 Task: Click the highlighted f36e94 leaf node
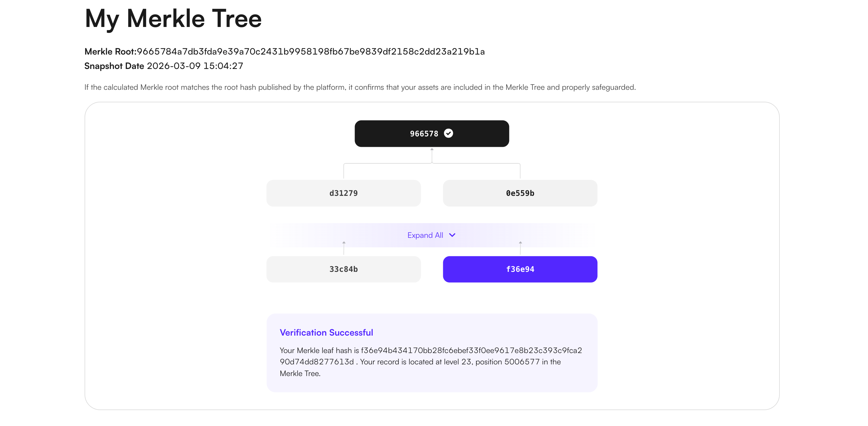tap(520, 269)
